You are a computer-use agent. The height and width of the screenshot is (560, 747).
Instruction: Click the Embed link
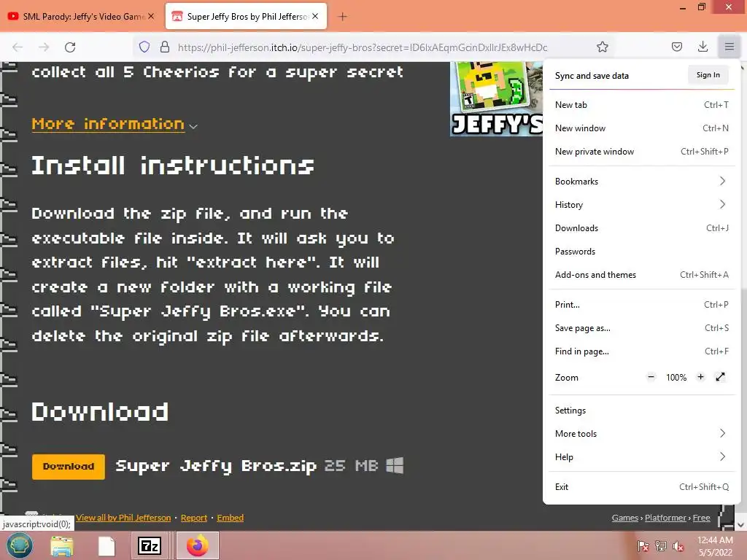(x=230, y=518)
